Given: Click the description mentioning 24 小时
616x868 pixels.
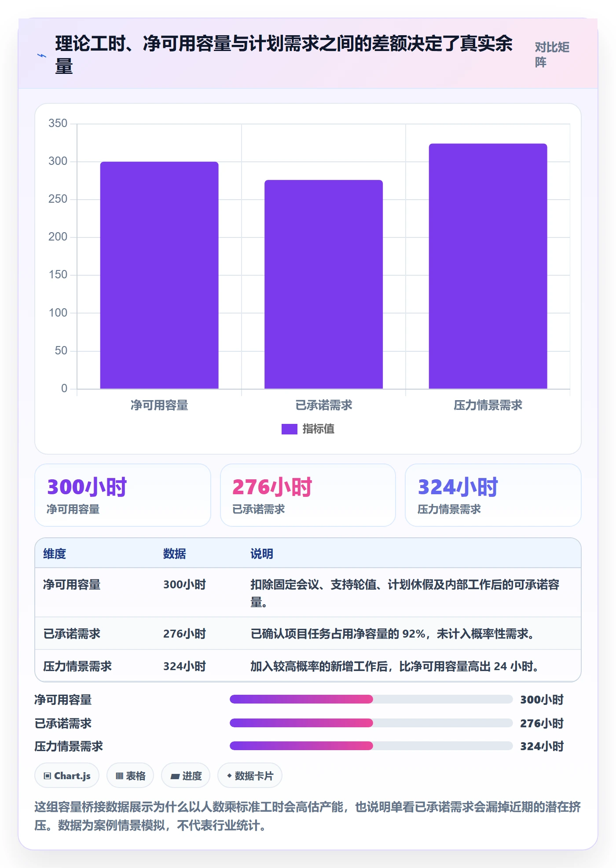Looking at the screenshot, I should [x=395, y=666].
